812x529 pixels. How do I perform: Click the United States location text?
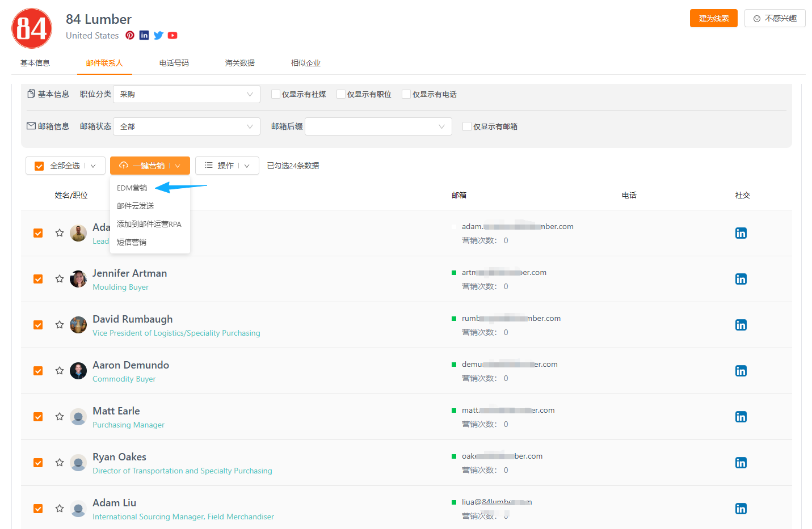point(92,35)
